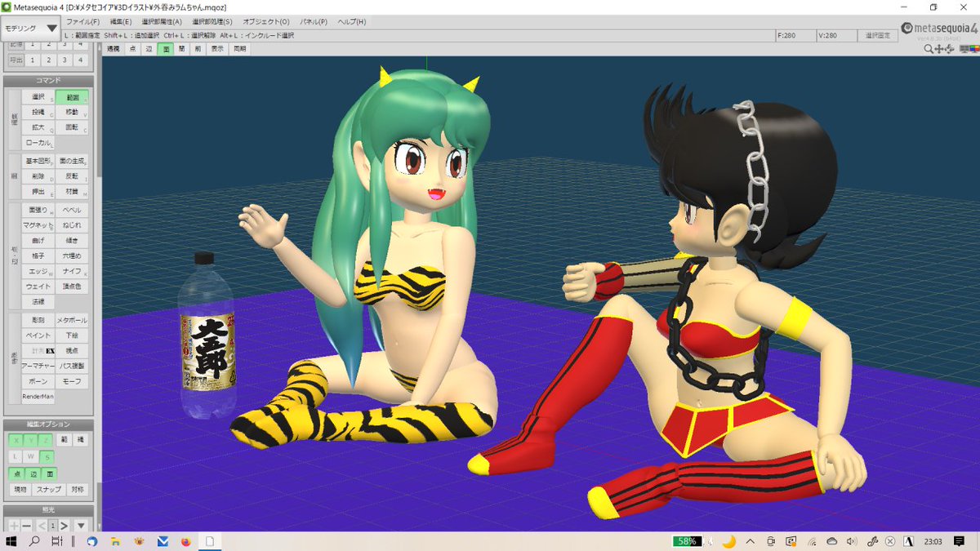Viewport: 980px width, 551px height.
Task: Open the ボーン (Bone) command
Action: tap(38, 381)
